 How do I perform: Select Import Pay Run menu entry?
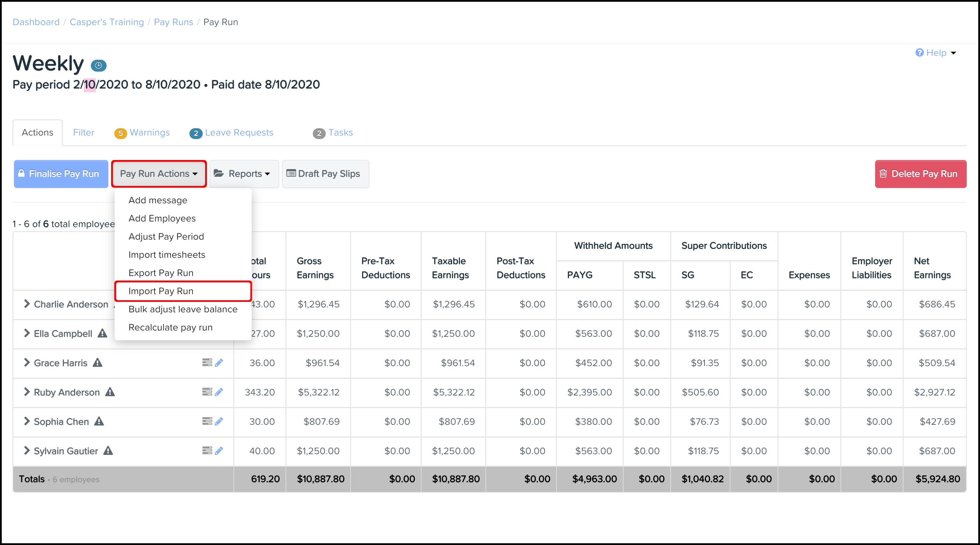point(161,291)
